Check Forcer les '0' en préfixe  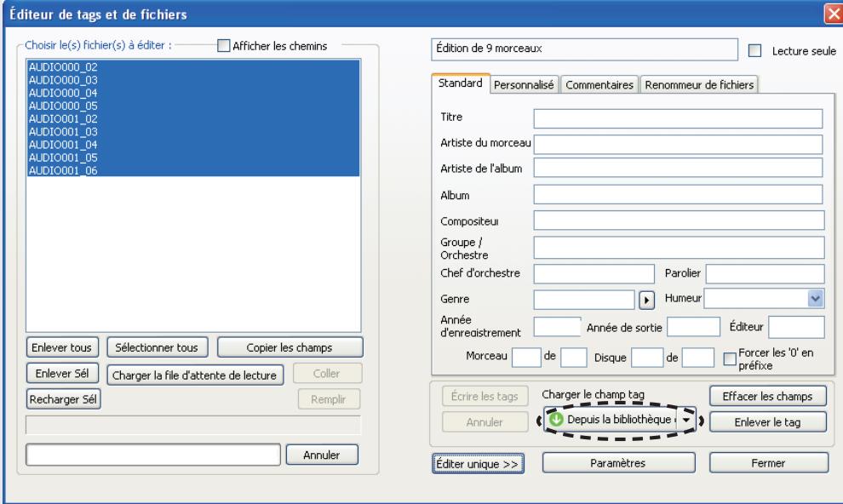pos(730,359)
